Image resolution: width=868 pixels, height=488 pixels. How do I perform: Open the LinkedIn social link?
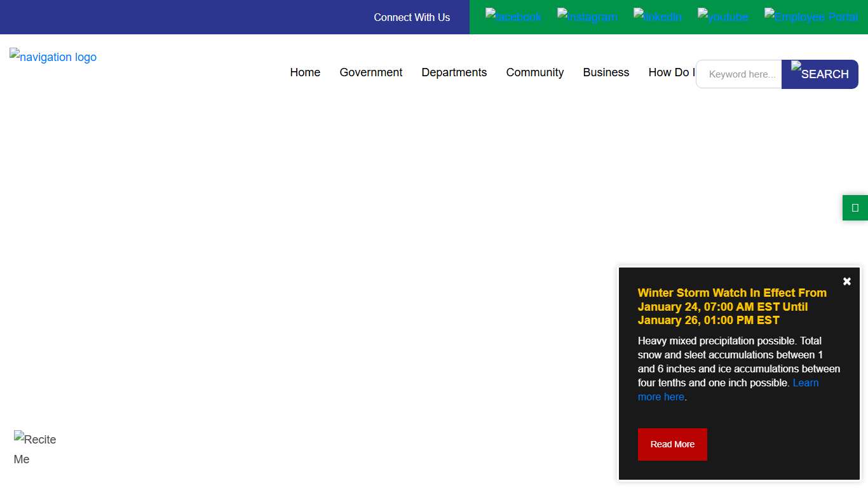(657, 17)
